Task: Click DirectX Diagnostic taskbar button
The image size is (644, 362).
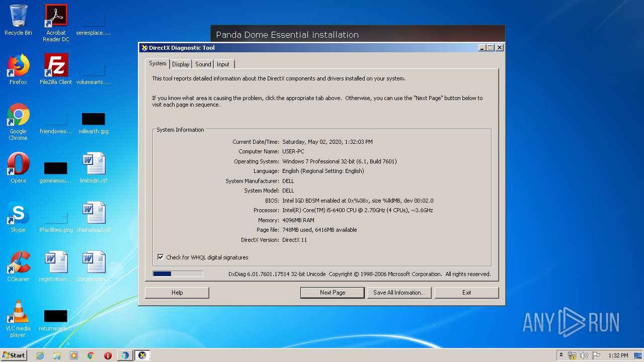Action: pyautogui.click(x=142, y=355)
